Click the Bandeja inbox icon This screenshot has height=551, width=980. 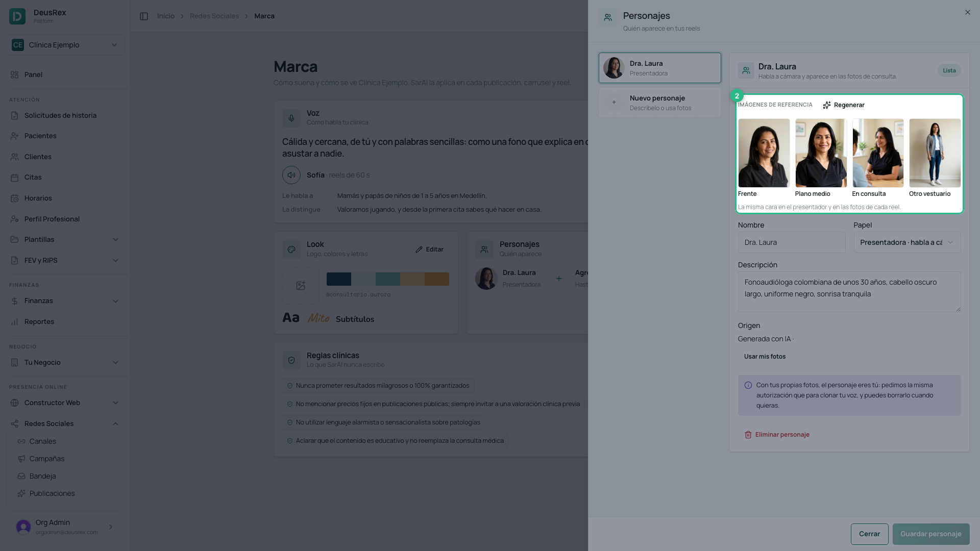click(21, 476)
